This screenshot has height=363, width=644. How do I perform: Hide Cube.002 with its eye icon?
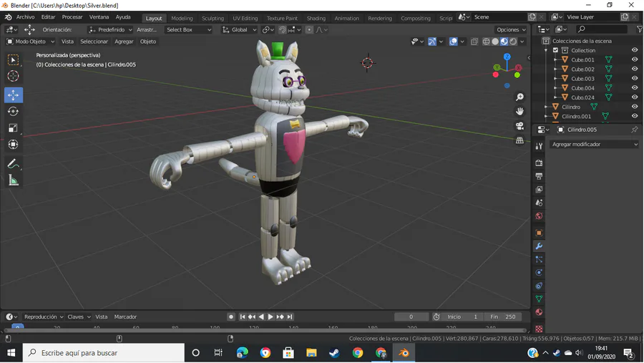pos(635,69)
